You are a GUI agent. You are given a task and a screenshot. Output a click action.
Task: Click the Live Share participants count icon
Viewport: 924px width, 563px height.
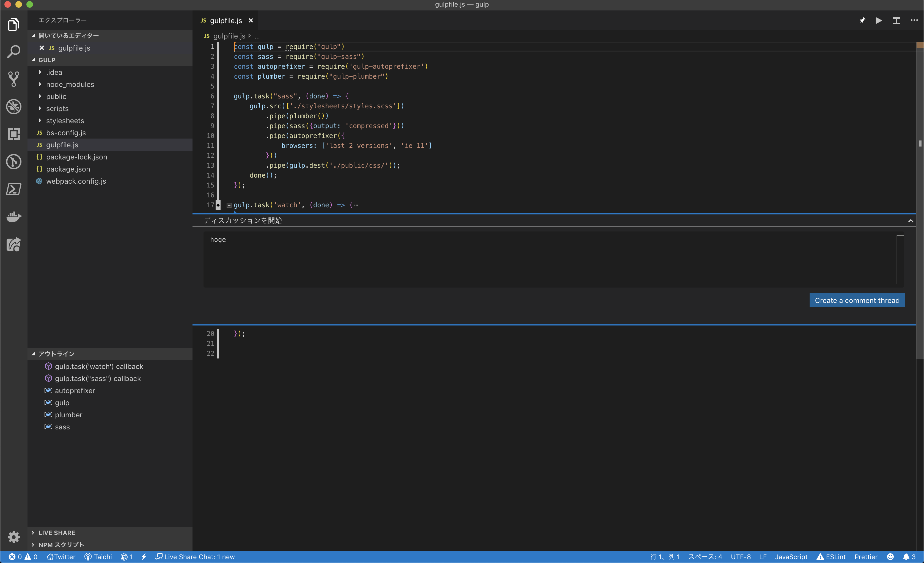(127, 557)
